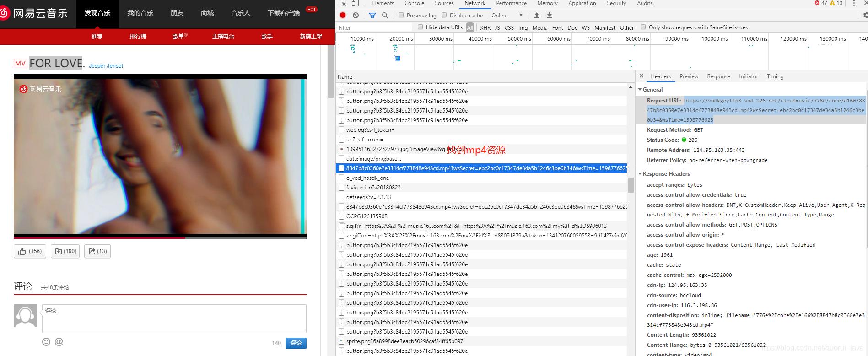The width and height of the screenshot is (868, 356).
Task: Enable Only show requests with SameSite issues
Action: (643, 27)
